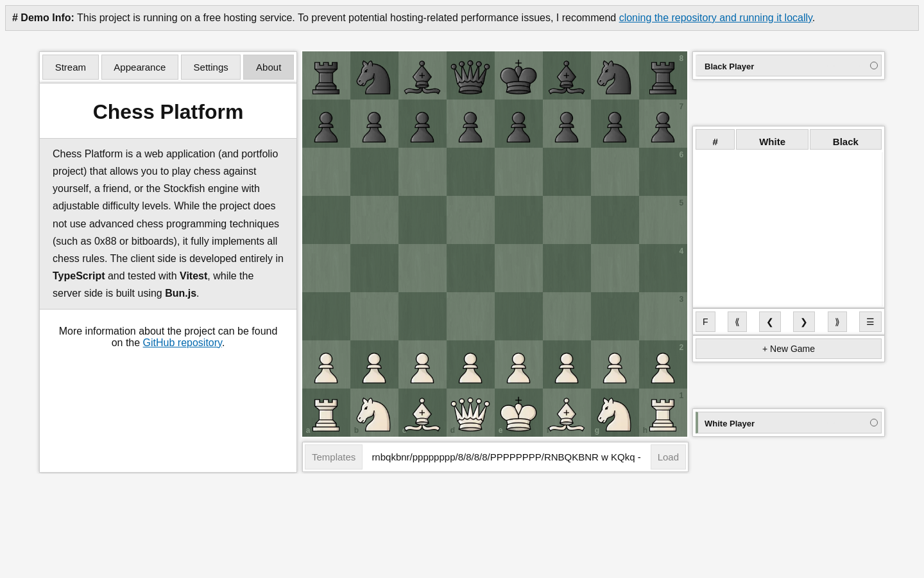Open the FEN Templates list

pyautogui.click(x=334, y=457)
